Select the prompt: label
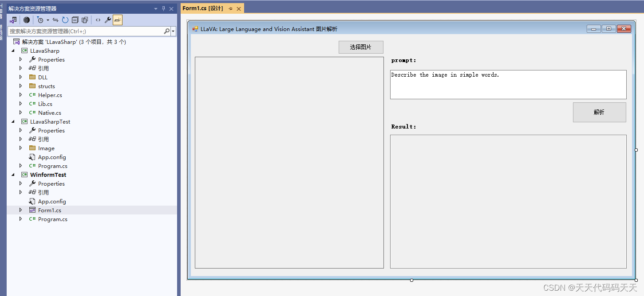Image resolution: width=644 pixels, height=296 pixels. (x=404, y=60)
